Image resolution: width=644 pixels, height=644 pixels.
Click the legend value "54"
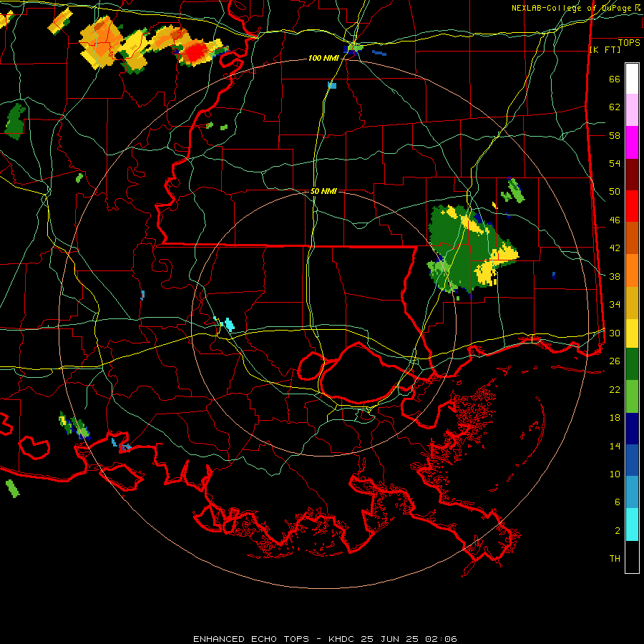[x=615, y=163]
